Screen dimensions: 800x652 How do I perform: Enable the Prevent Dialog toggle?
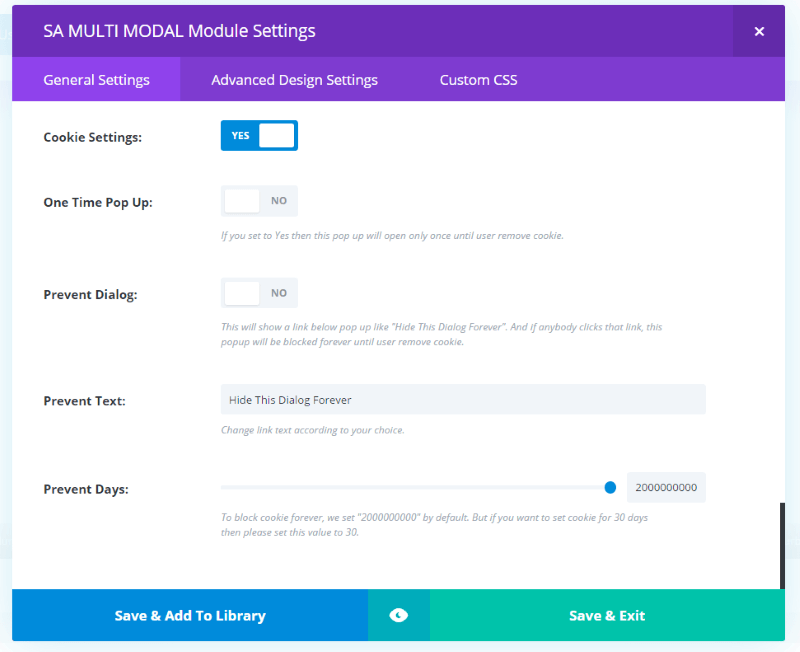259,293
